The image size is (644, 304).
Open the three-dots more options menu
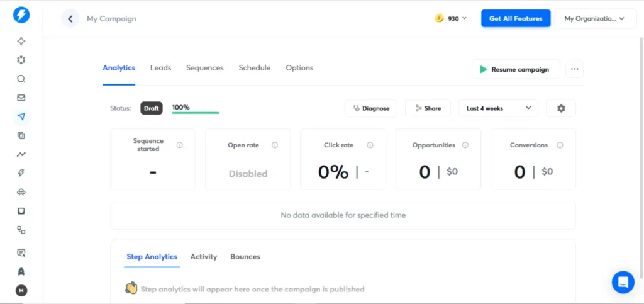(575, 69)
